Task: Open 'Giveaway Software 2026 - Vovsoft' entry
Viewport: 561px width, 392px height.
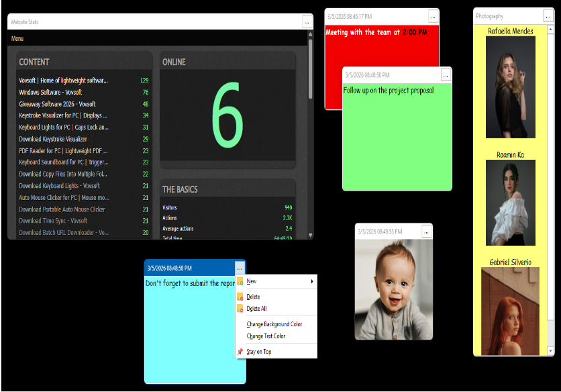Action: 57,104
